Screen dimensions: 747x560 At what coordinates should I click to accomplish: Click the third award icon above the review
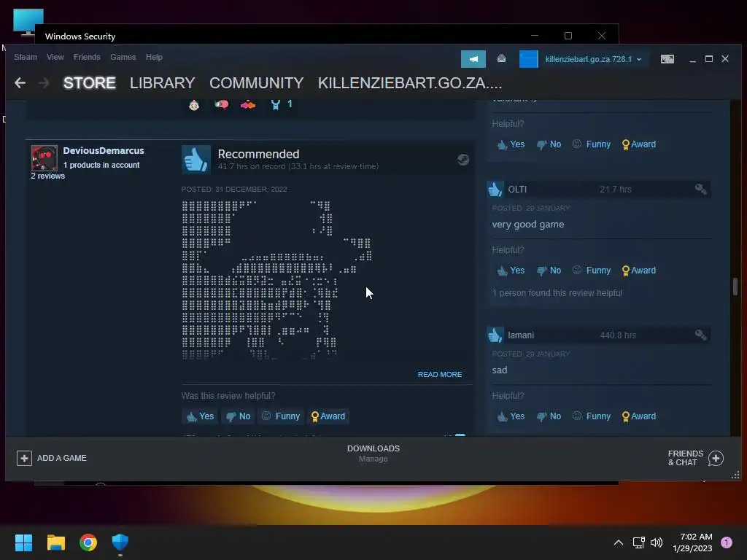(248, 104)
